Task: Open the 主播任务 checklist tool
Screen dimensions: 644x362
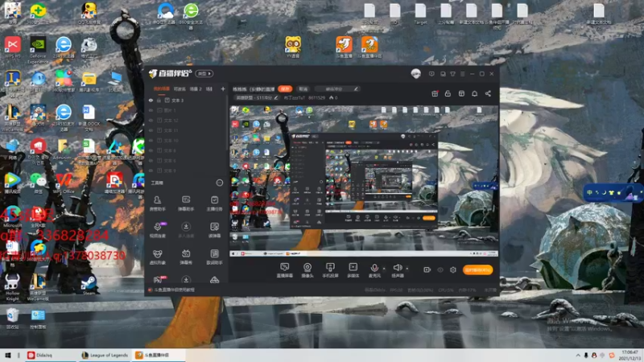Action: [x=214, y=204]
